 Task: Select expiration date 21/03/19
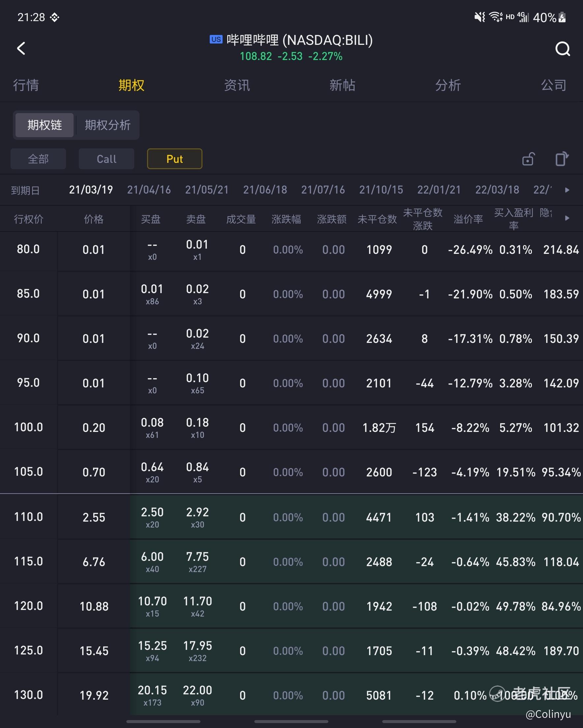[91, 190]
